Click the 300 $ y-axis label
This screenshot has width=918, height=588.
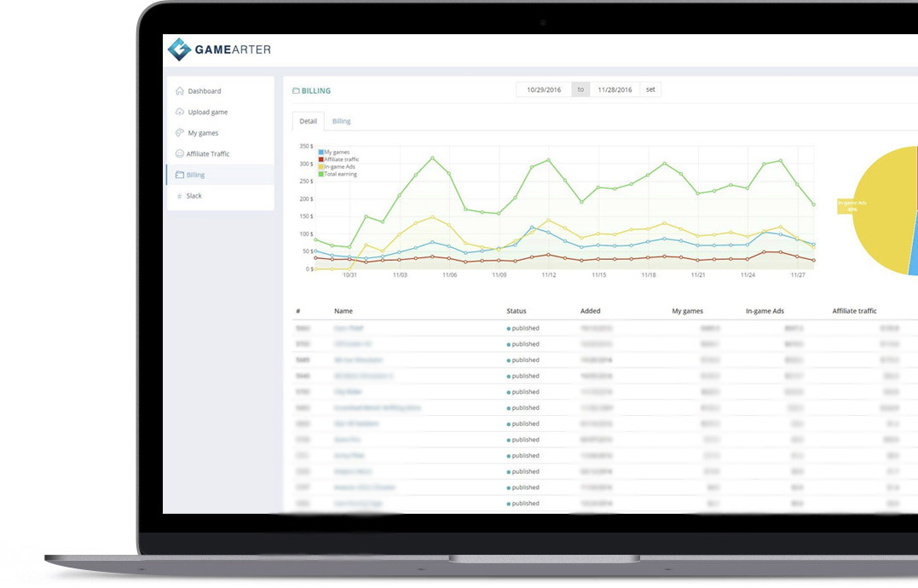pos(306,164)
